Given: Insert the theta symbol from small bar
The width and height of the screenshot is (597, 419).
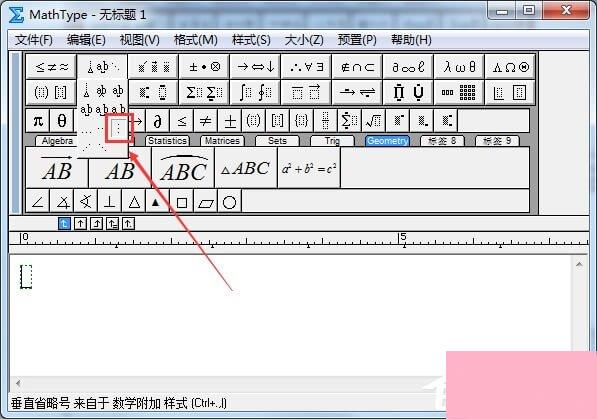Looking at the screenshot, I should tap(62, 121).
